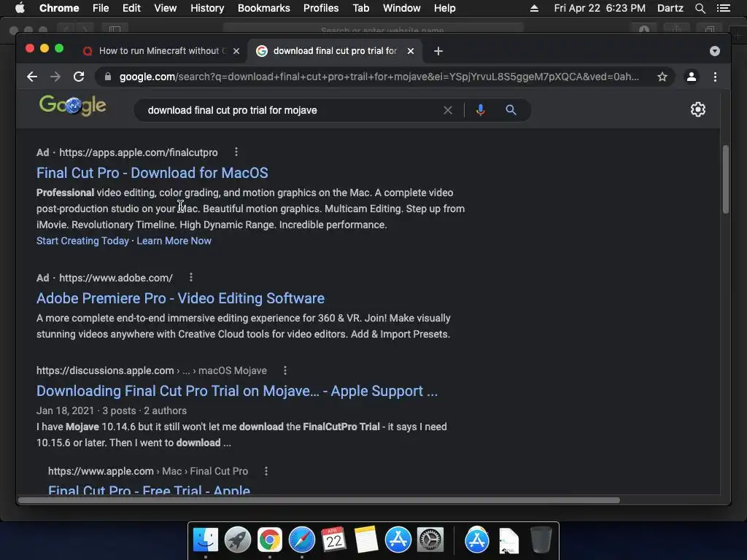
Task: Open Final Cut Pro - Free Trial link
Action: pos(149,489)
